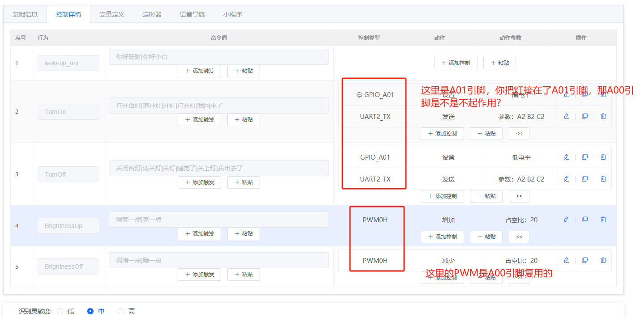The image size is (644, 317).
Task: Click 添加控制 in the wakeup_uni row
Action: coord(456,63)
